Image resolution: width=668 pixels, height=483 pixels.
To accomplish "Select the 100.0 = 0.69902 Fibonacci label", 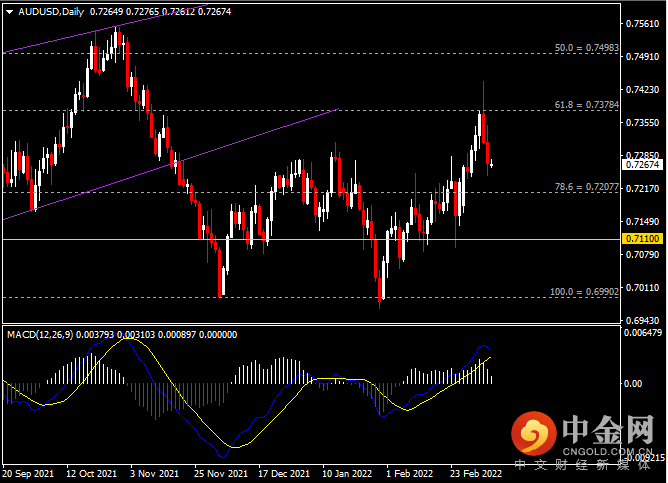I will coord(578,292).
